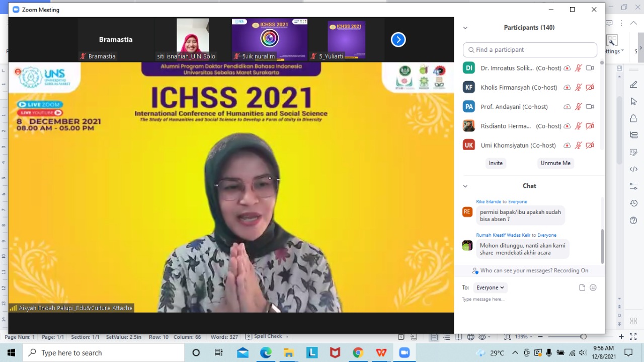Click Kholis Firmansyah's muted microphone icon
The image size is (644, 362).
578,87
